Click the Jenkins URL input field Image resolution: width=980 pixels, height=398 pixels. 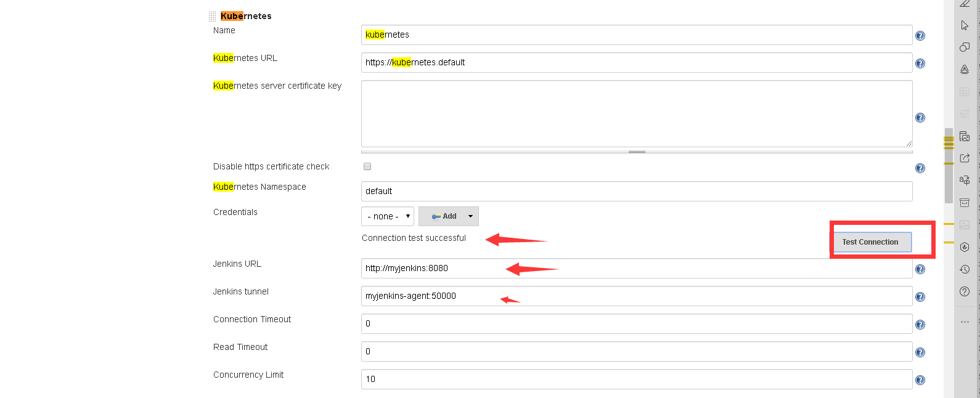pos(637,268)
